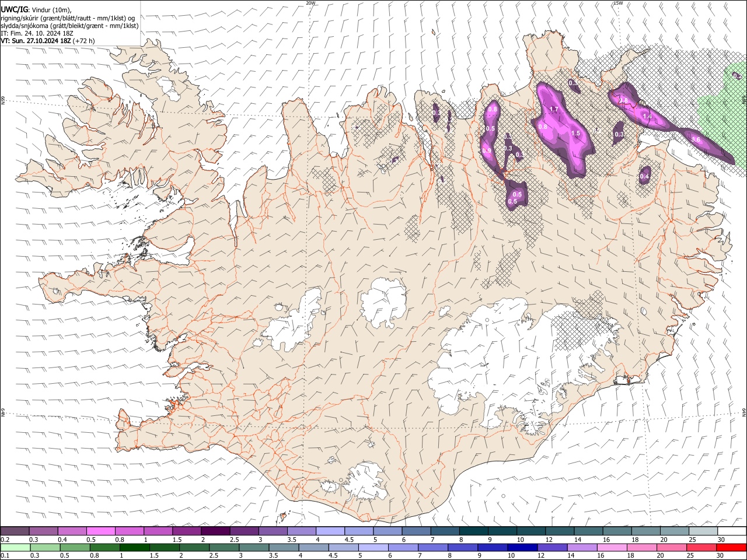The image size is (747, 560).
Task: Click the VT: Sun. 27.10.2024 18Z (+72 h) line
Action: pos(48,41)
